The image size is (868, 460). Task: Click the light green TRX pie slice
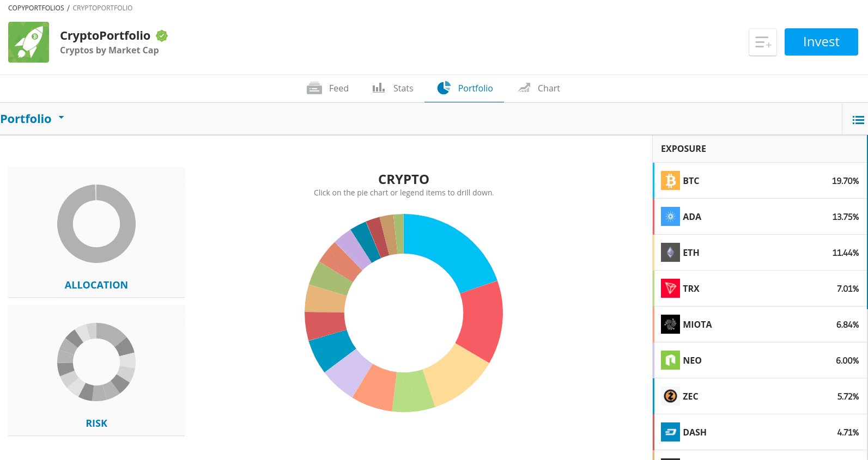pos(412,392)
